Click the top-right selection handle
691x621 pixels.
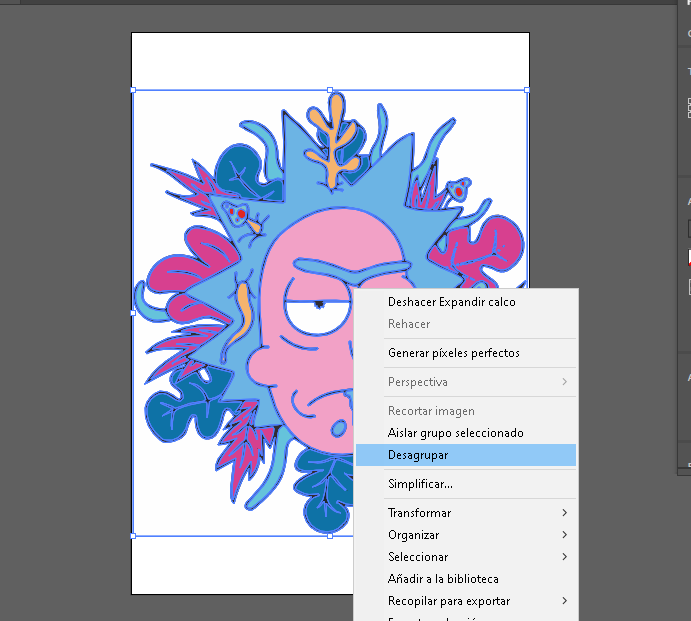(527, 90)
